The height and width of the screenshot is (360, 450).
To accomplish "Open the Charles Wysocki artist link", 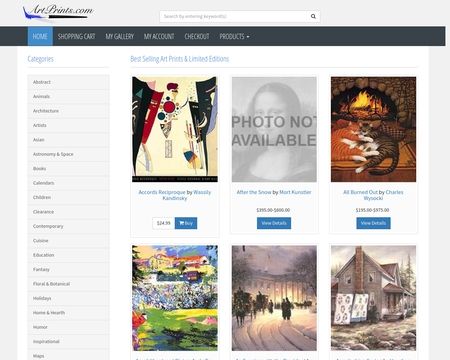I will 383,195.
